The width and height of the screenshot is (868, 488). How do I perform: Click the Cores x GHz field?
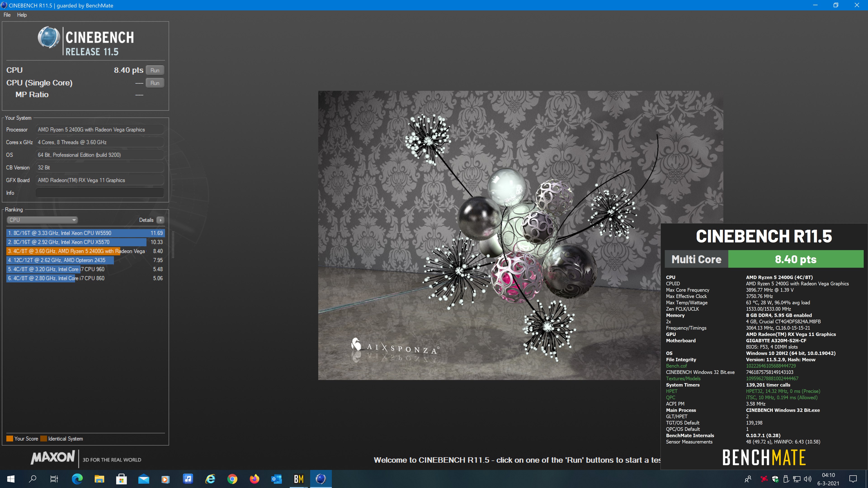[x=100, y=142]
